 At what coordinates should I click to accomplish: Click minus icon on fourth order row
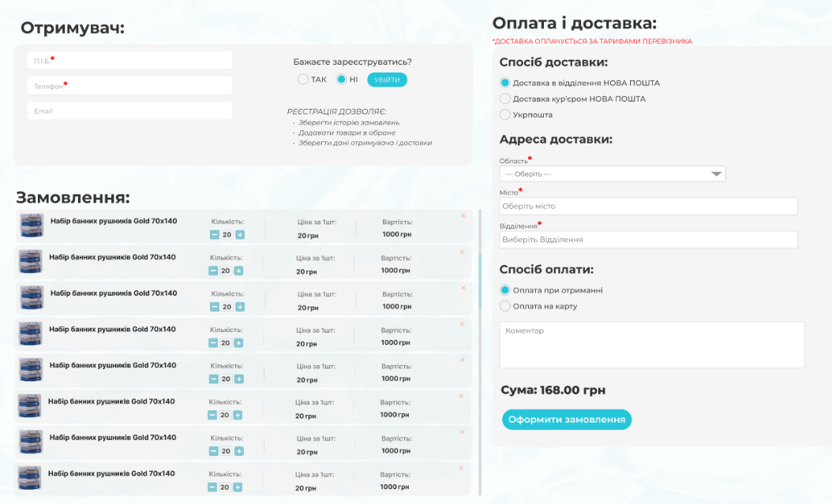coord(214,343)
